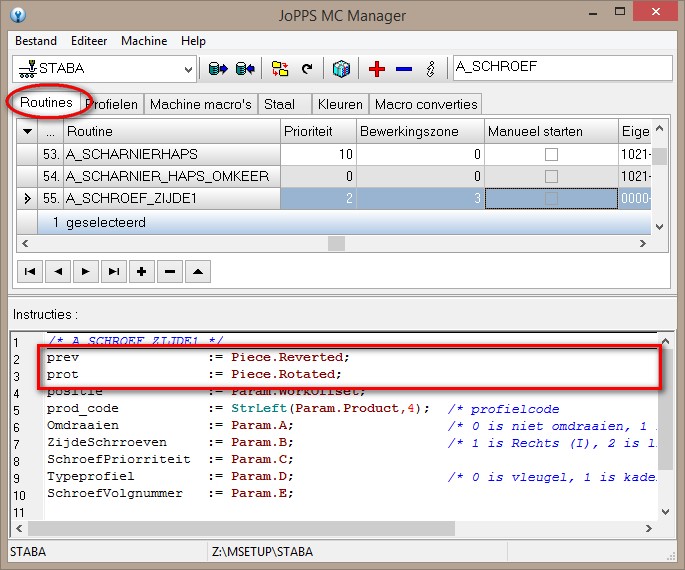This screenshot has height=570, width=685.
Task: Click the red plus add icon
Action: pyautogui.click(x=377, y=69)
